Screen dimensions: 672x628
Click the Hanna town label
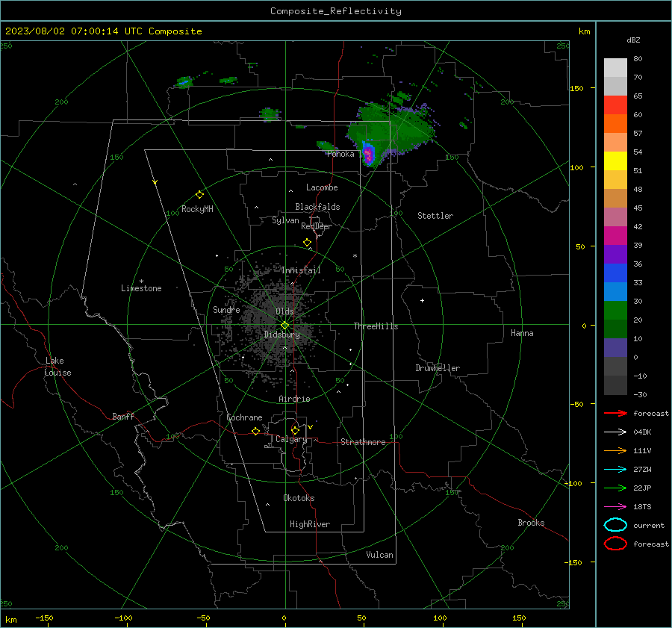(522, 333)
